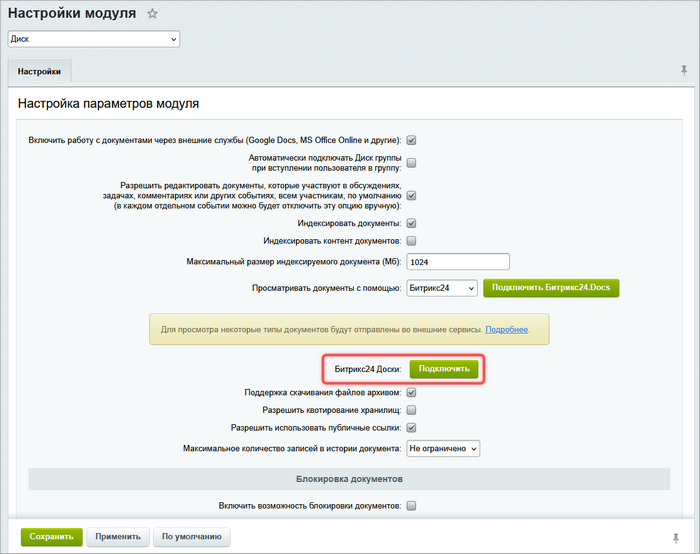Click the maximum indexed document size field
700x554 pixels.
pyautogui.click(x=458, y=262)
